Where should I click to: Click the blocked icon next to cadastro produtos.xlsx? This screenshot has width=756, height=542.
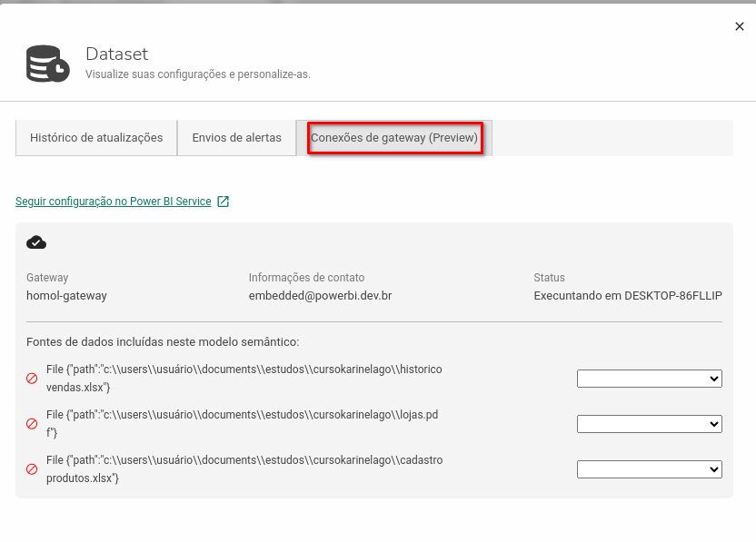click(32, 469)
